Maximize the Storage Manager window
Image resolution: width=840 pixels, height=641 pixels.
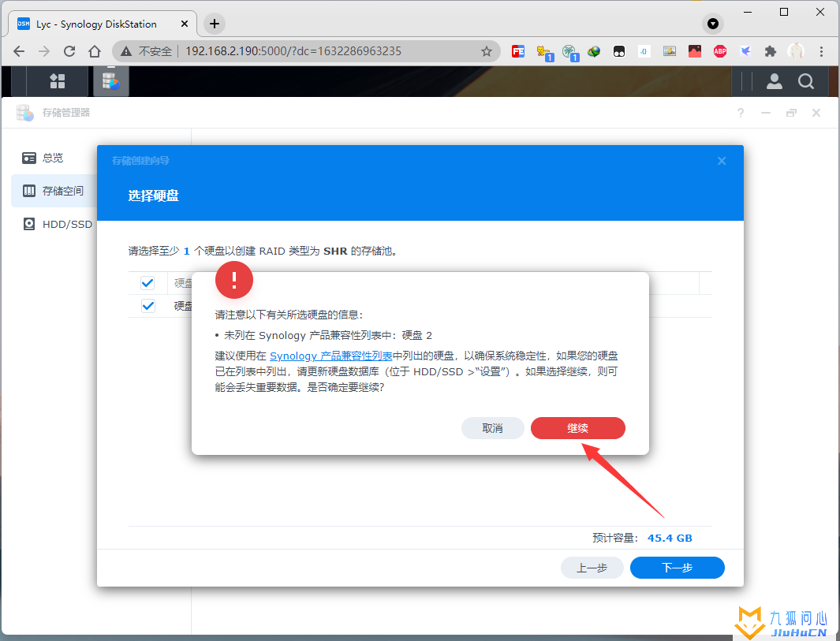pos(791,113)
